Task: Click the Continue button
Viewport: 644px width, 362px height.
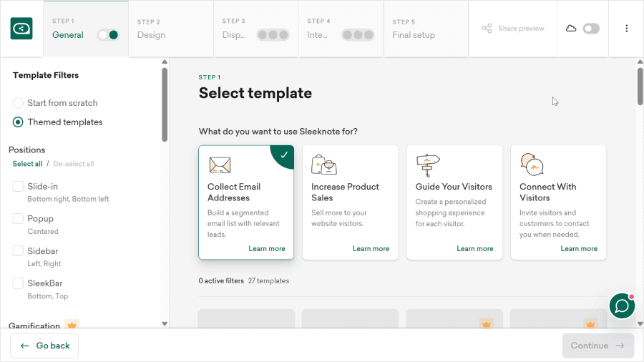Action: pyautogui.click(x=598, y=346)
